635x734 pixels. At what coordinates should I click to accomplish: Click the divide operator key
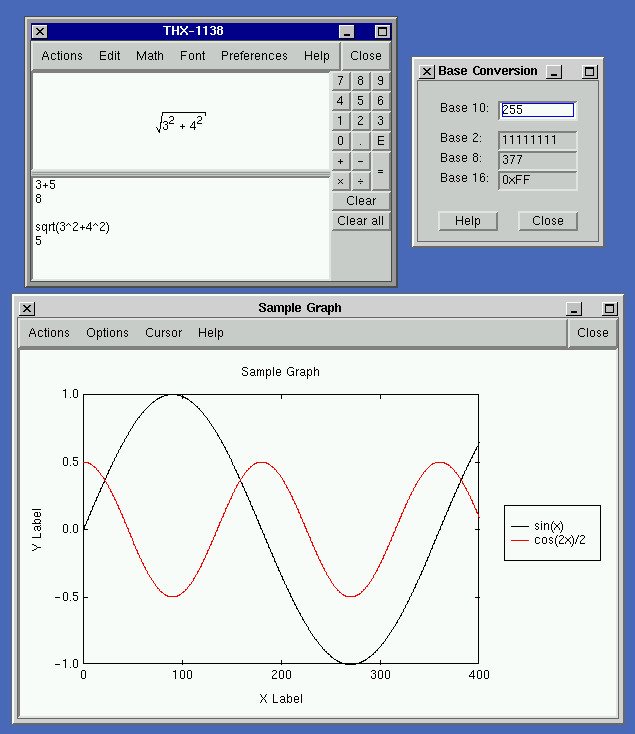pos(360,181)
